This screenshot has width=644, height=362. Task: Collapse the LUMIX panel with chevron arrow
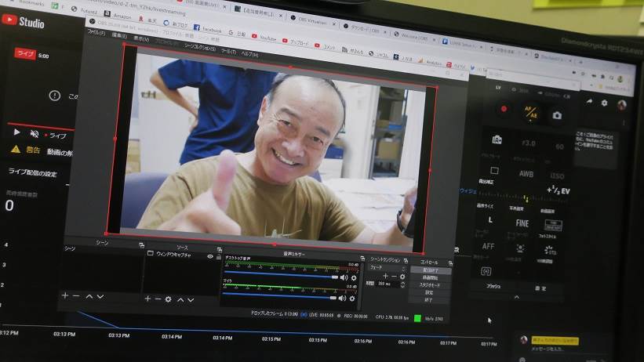click(x=517, y=297)
